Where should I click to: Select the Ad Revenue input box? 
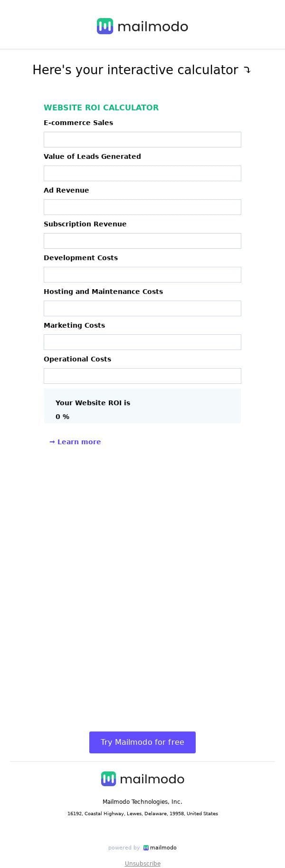(142, 207)
